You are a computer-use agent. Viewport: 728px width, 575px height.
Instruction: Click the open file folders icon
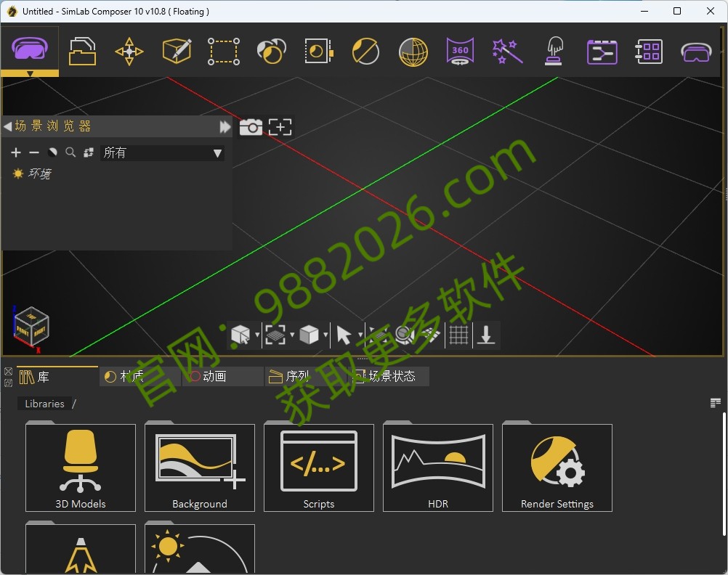(x=82, y=51)
